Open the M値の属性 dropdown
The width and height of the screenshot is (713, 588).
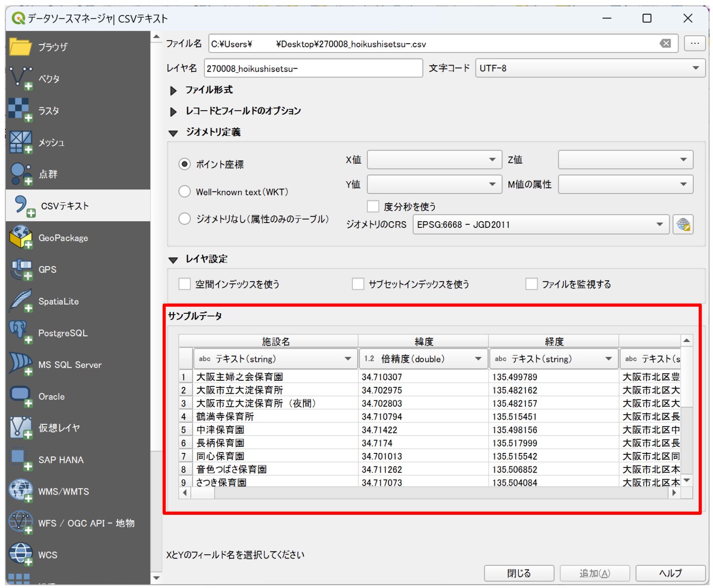625,184
